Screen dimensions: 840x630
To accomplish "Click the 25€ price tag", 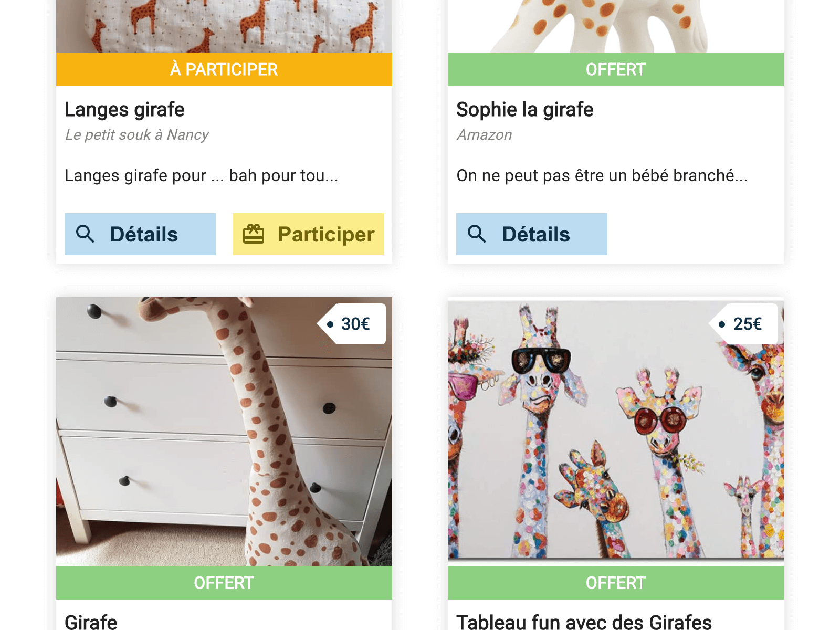I will 743,324.
